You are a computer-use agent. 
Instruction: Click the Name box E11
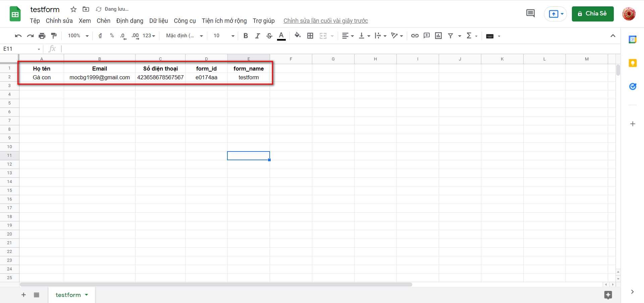pos(22,49)
